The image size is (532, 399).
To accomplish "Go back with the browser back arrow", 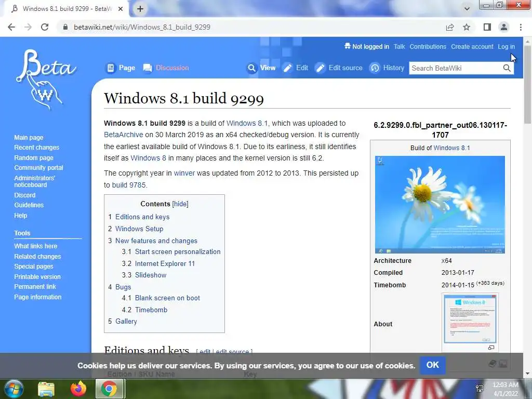I will [11, 27].
